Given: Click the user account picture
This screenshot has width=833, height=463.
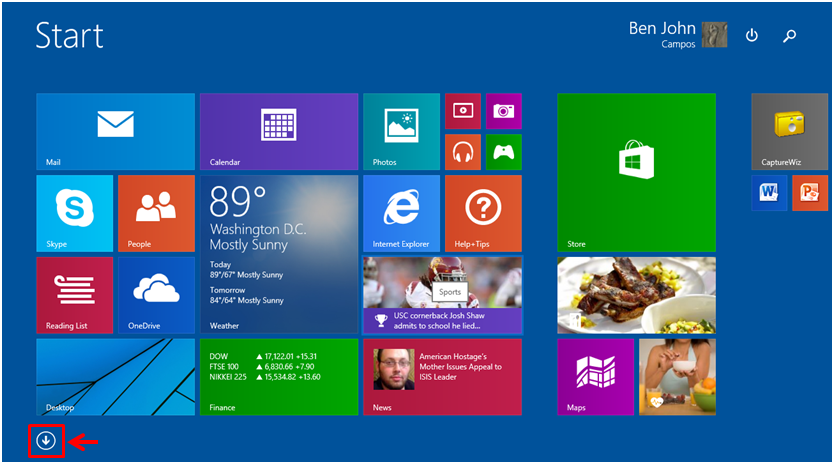Looking at the screenshot, I should (x=715, y=35).
